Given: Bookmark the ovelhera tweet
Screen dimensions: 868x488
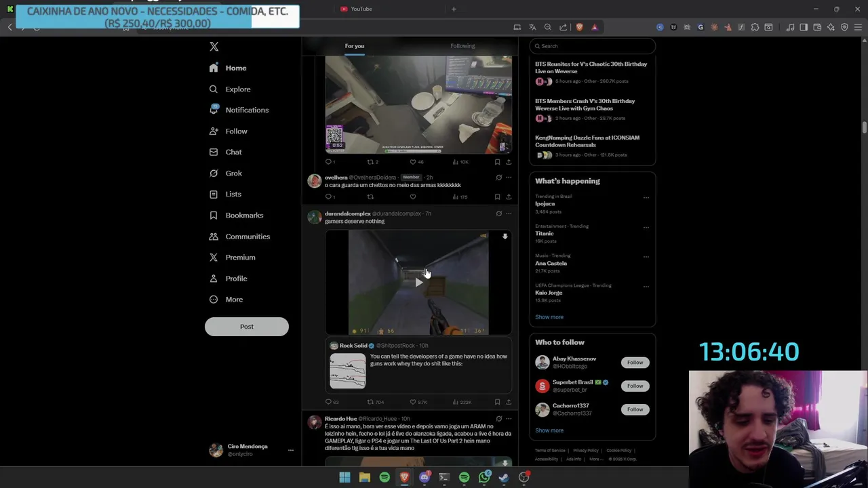Looking at the screenshot, I should coord(497,197).
